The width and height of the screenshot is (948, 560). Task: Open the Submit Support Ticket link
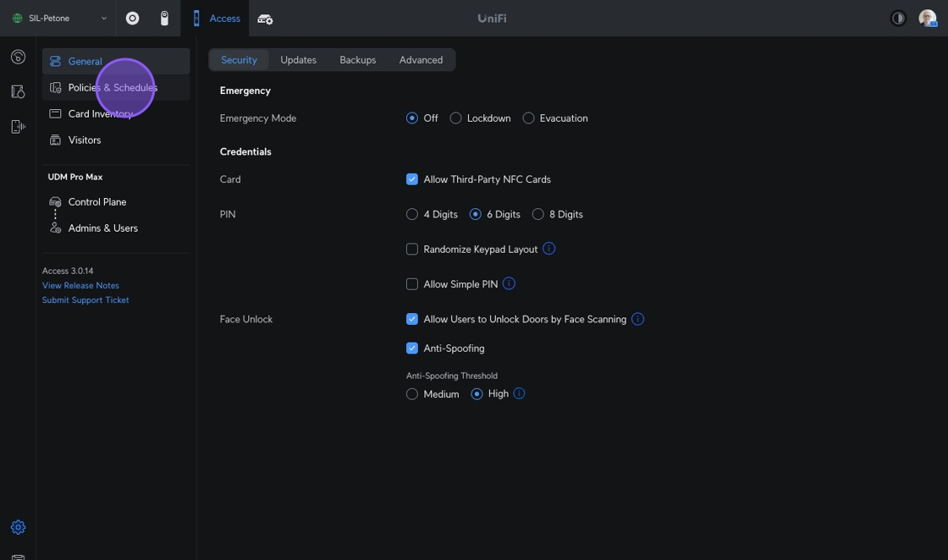(85, 300)
